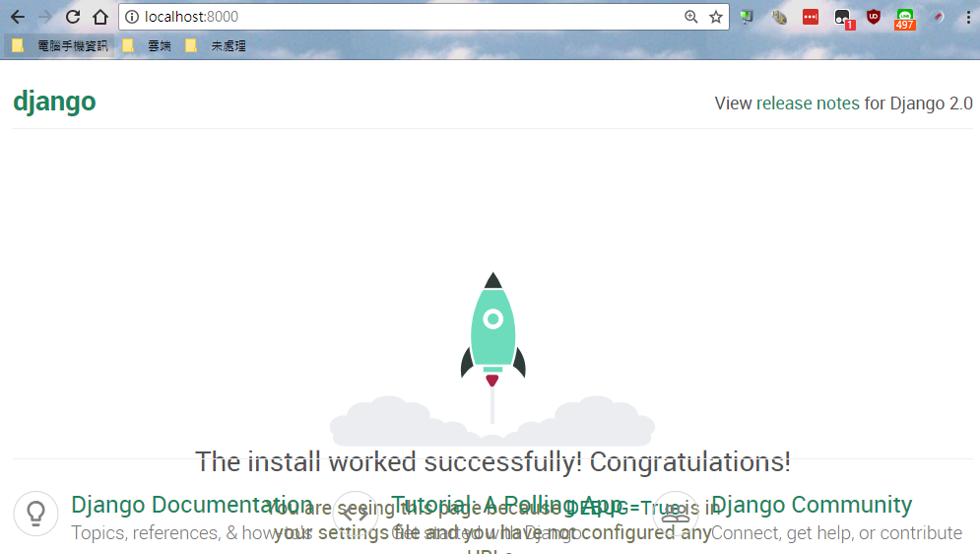Open the Django Documentation link
Viewport: 980px width, 554px height.
click(x=191, y=505)
